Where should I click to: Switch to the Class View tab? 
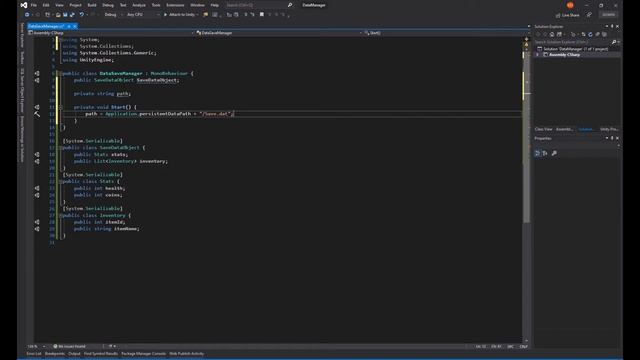(543, 129)
